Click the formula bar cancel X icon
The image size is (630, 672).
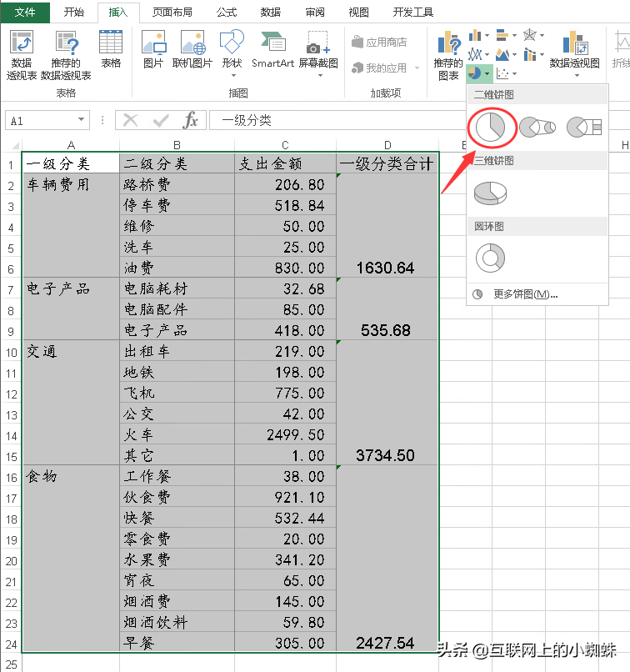pos(130,120)
